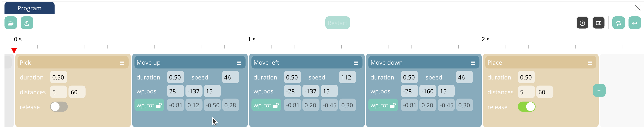Click the Move left speed field 112

[347, 77]
